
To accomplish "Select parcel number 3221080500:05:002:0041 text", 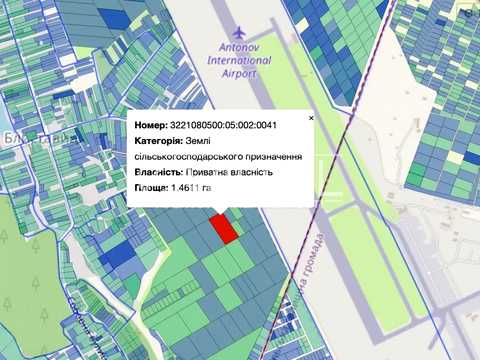I will click(x=223, y=125).
